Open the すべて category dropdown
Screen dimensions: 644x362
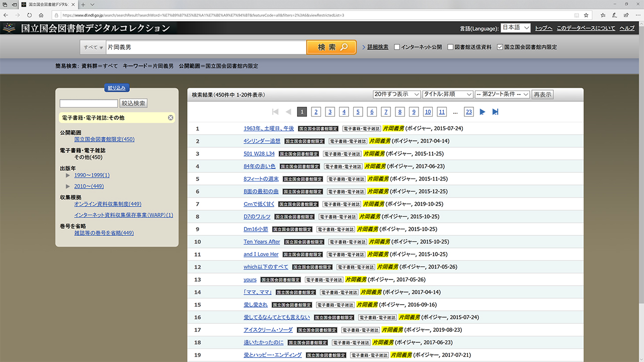(93, 47)
